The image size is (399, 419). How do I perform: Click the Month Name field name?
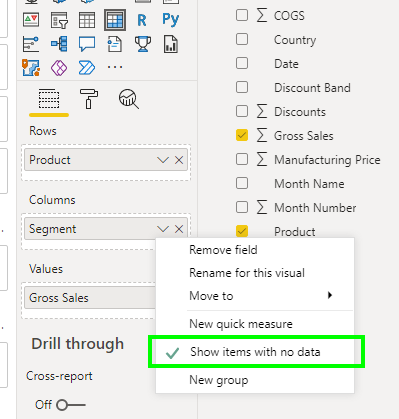[309, 184]
